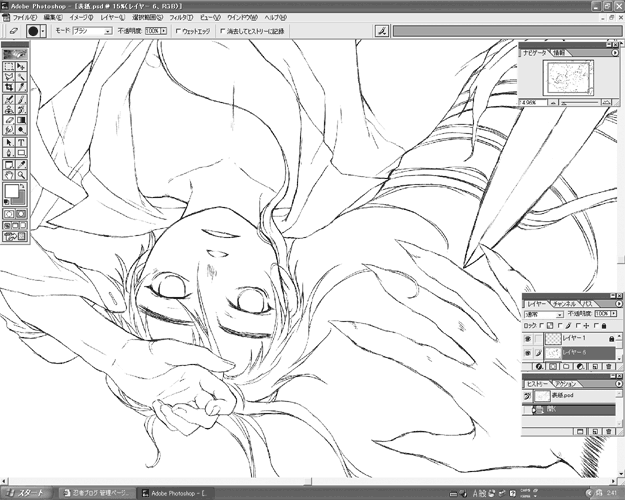Select the Move tool
This screenshot has height=500, width=625.
[x=21, y=66]
